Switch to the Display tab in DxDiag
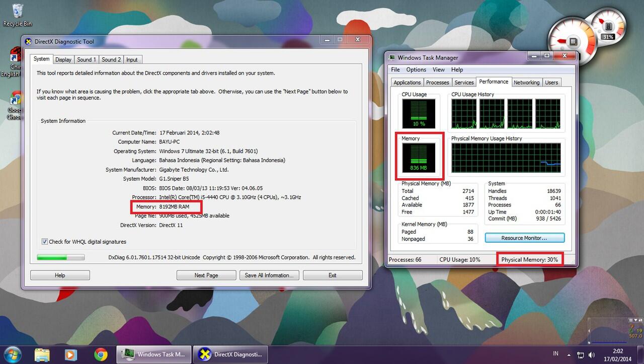Image resolution: width=644 pixels, height=364 pixels. (x=63, y=59)
